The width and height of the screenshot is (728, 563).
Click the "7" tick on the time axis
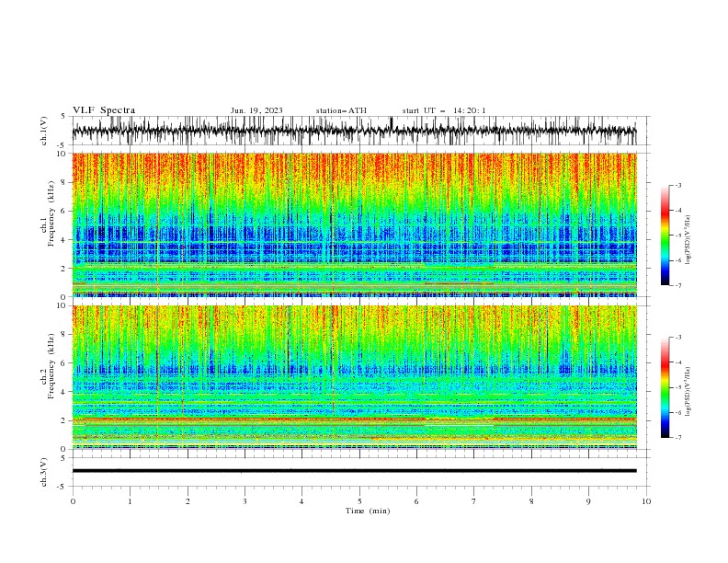point(474,501)
